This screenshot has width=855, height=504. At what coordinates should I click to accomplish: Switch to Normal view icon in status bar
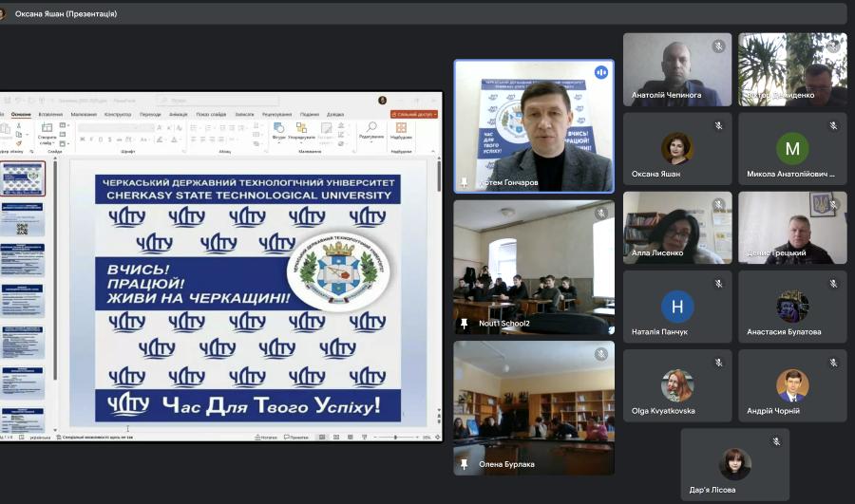322,437
